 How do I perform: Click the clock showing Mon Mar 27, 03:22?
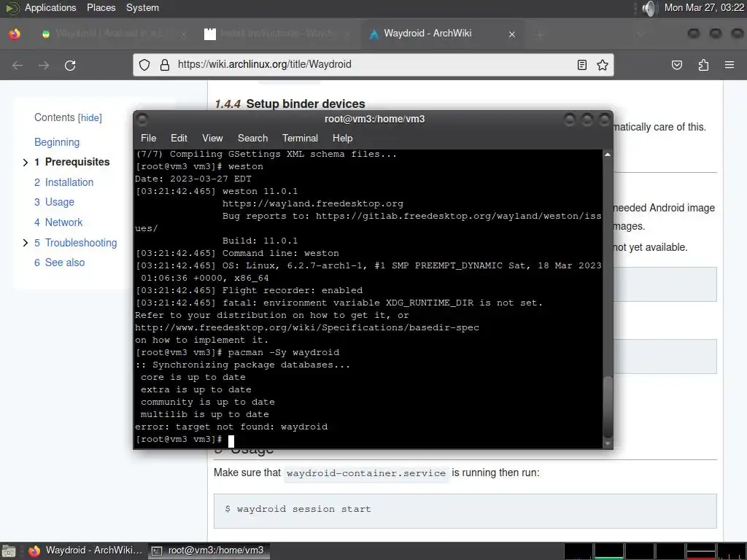coord(704,7)
